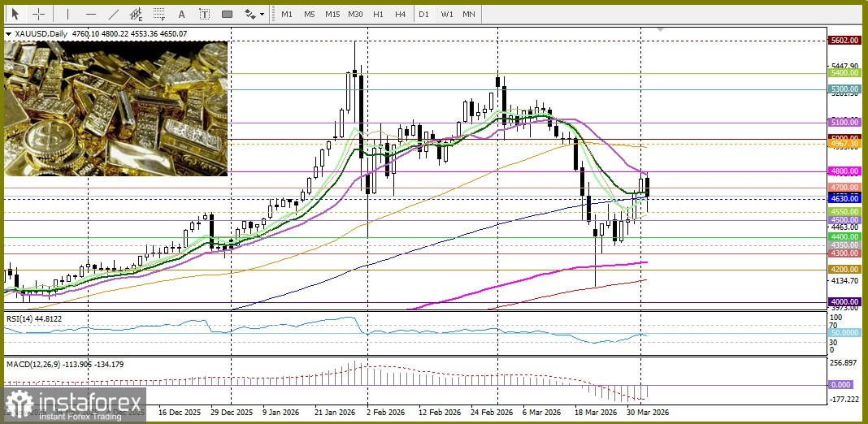This screenshot has height=424, width=868.
Task: Select the trendline drawing tool
Action: 114,14
